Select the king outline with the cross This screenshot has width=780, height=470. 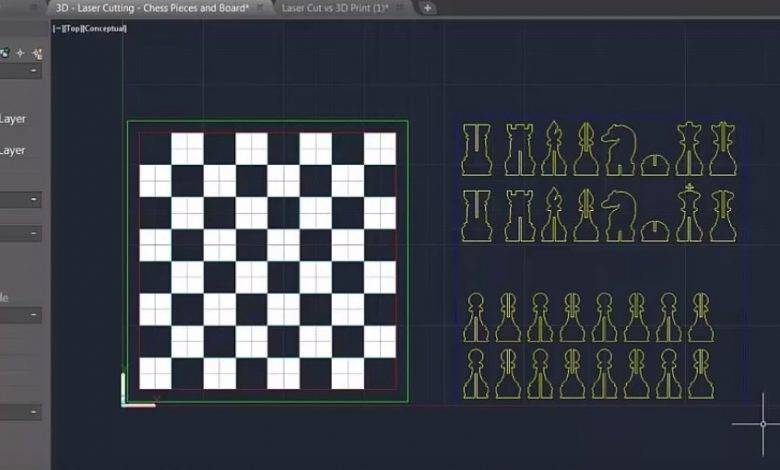(689, 212)
